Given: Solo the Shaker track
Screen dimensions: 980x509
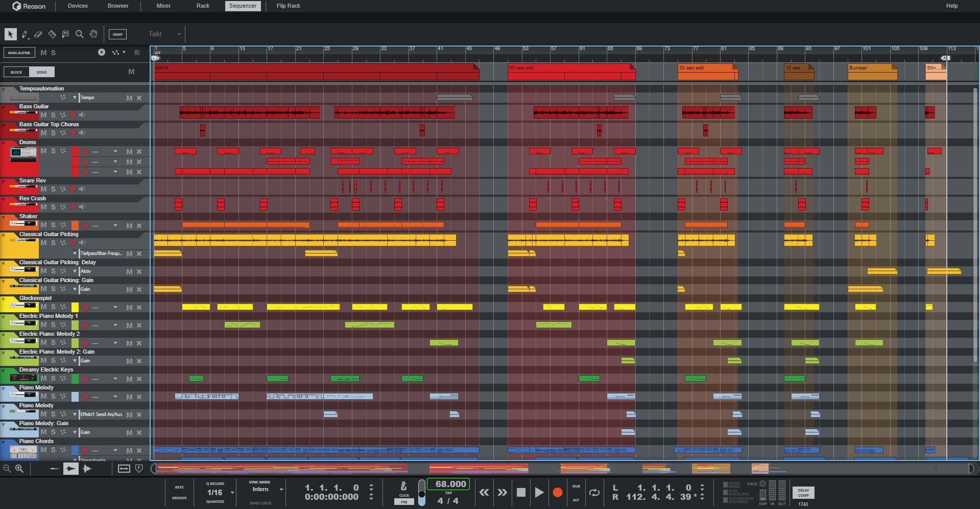Looking at the screenshot, I should pyautogui.click(x=53, y=225).
